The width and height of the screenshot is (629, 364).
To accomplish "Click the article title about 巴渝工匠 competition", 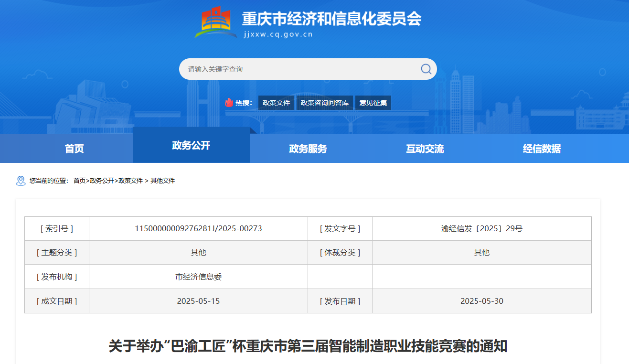I will coord(308,346).
